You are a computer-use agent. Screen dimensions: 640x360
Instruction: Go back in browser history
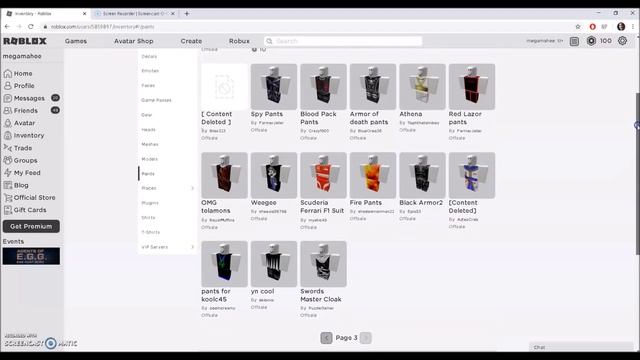pyautogui.click(x=7, y=27)
